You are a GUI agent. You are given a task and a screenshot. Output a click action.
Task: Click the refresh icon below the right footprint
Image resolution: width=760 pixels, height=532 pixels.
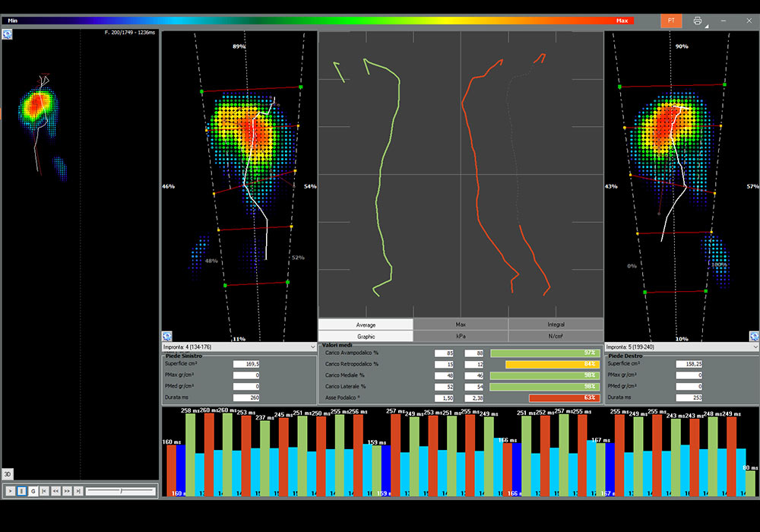pos(753,336)
